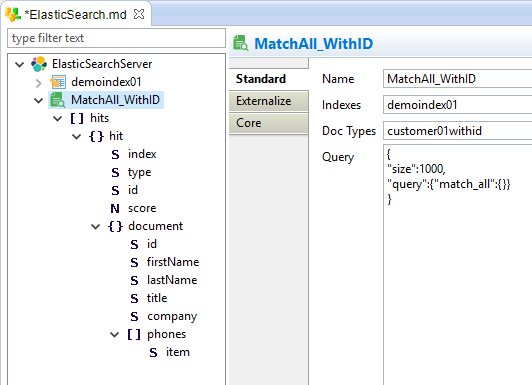Click the "size":1000 line in query
Viewport: 532px width, 385px height.
tap(416, 169)
